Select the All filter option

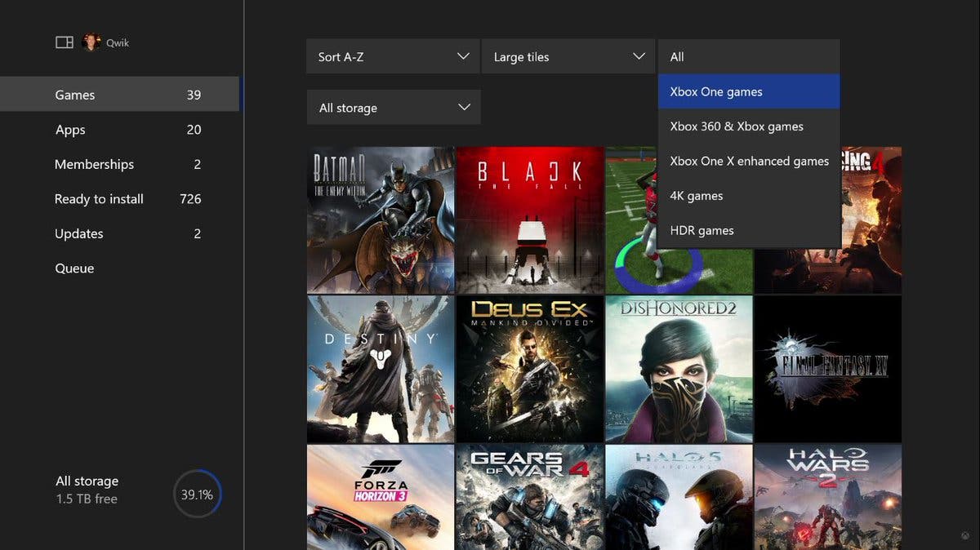point(749,57)
